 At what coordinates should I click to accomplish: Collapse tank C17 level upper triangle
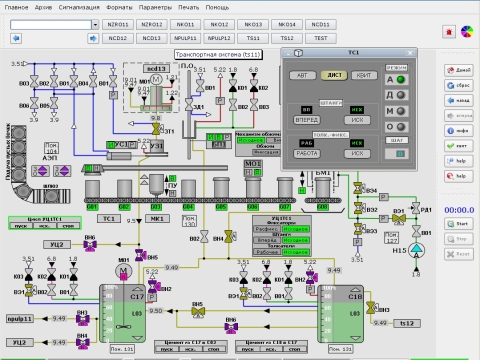click(138, 289)
